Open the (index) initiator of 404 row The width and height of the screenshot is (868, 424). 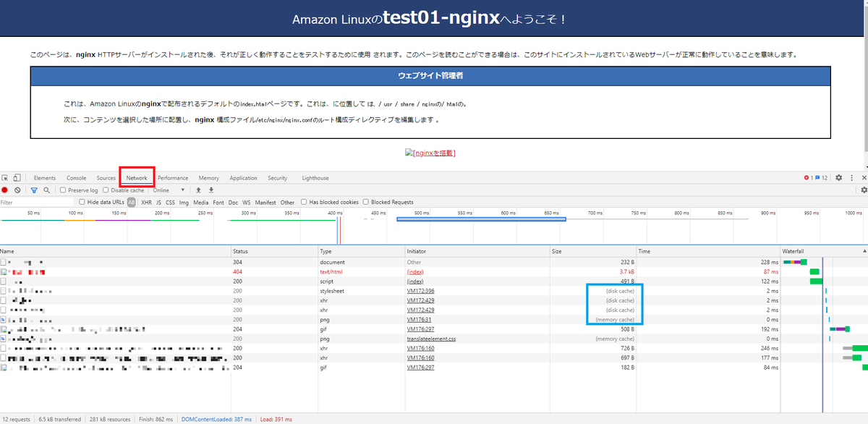click(415, 271)
